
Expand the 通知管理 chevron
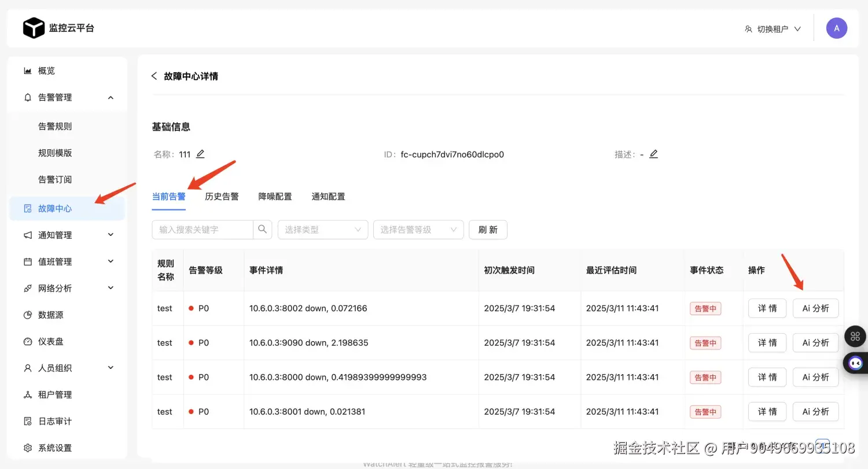pyautogui.click(x=111, y=235)
